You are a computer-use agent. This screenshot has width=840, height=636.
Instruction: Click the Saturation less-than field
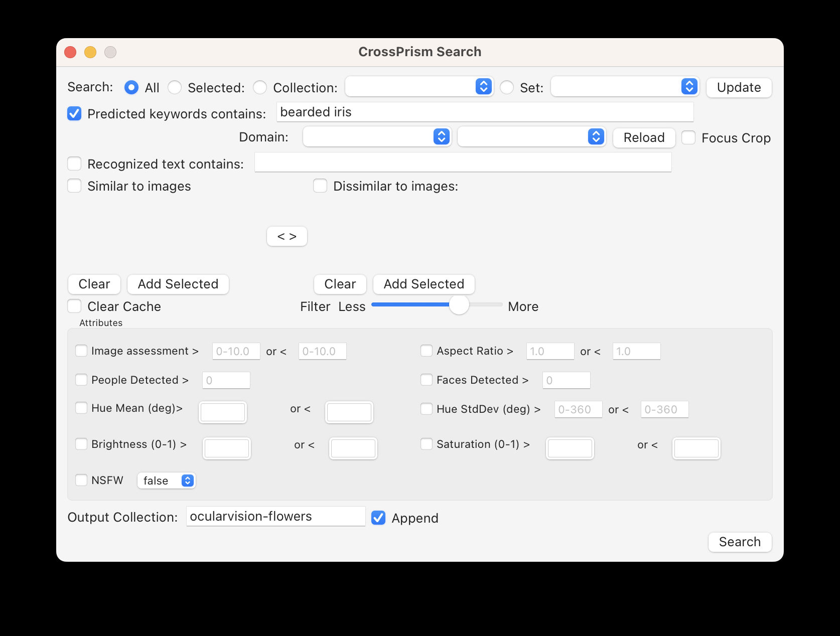click(696, 448)
